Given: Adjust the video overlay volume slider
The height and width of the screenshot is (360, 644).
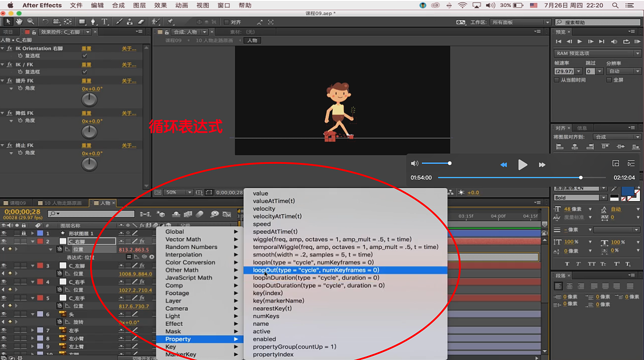Looking at the screenshot, I should coord(436,163).
